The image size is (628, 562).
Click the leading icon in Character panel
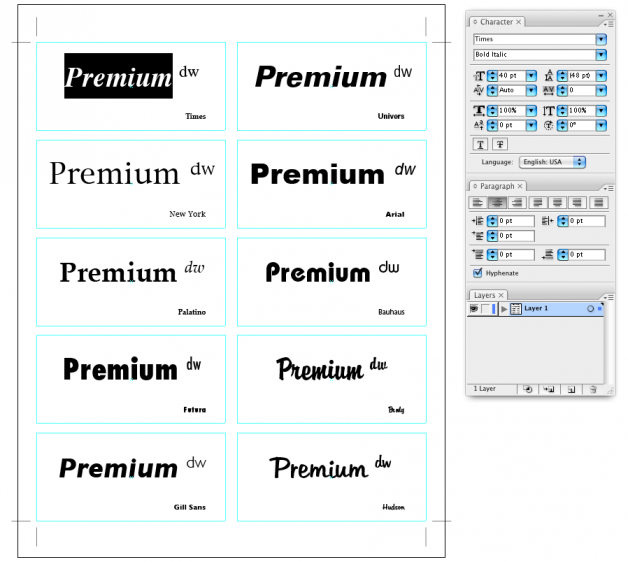click(x=549, y=75)
